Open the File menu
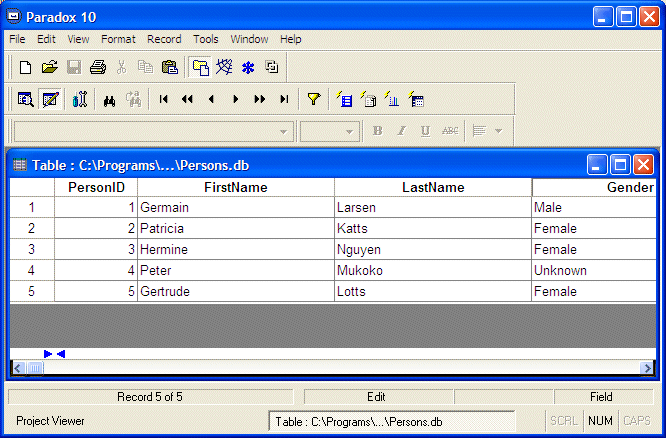666x438 pixels. coord(17,39)
